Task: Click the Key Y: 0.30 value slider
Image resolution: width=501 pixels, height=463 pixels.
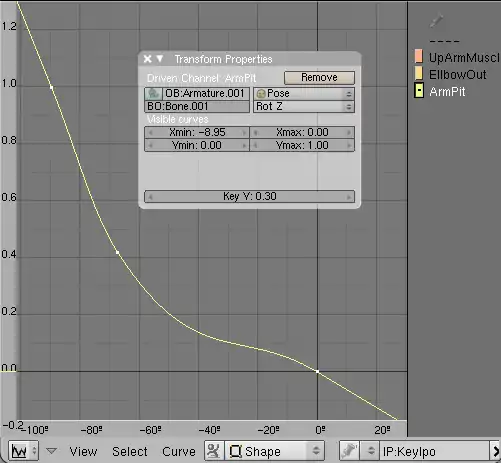Action: tap(249, 196)
